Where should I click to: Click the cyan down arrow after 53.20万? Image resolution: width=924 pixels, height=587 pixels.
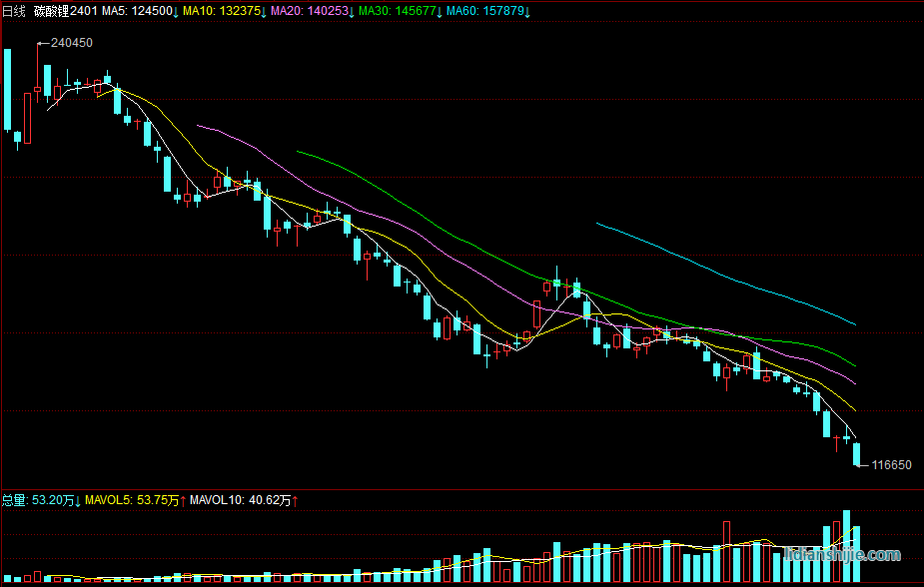pyautogui.click(x=79, y=499)
